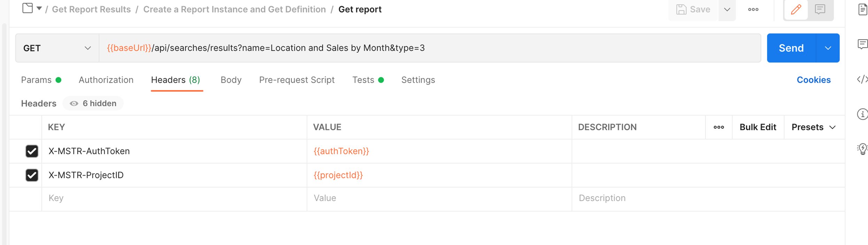Viewport: 868px width, 245px height.
Task: Uncheck the X-MSTR-ProjectID header checkbox
Action: click(32, 175)
